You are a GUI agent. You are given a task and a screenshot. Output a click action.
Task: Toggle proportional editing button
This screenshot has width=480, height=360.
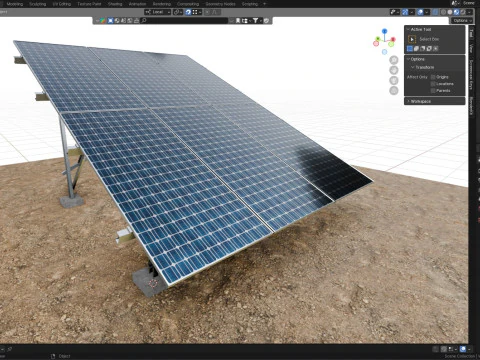[x=207, y=12]
